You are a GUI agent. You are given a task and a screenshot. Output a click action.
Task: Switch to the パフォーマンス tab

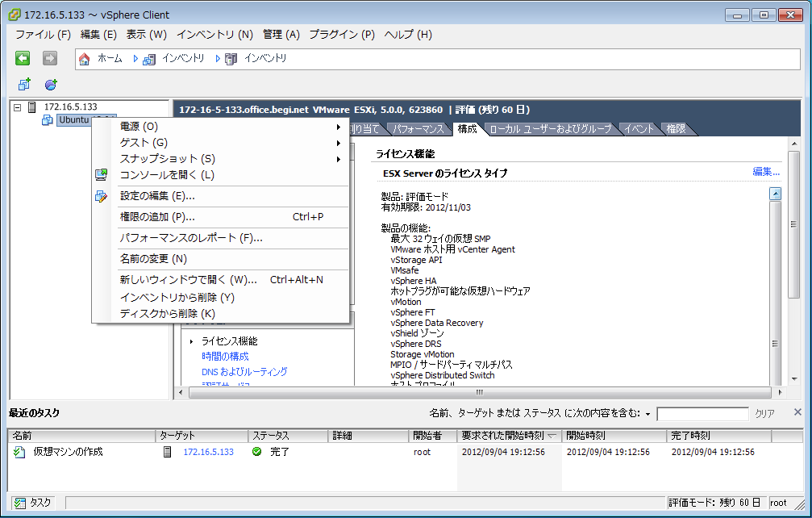point(418,129)
